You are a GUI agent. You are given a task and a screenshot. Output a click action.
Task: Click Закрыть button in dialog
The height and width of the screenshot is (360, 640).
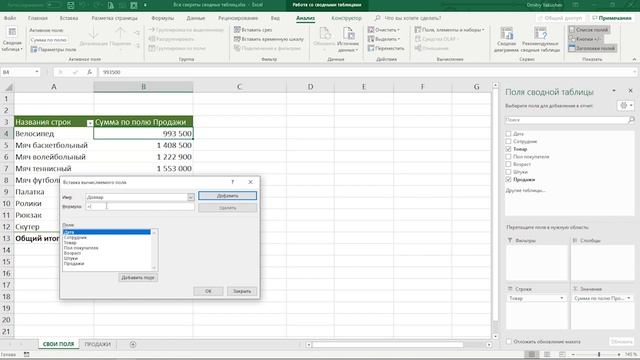(x=242, y=291)
